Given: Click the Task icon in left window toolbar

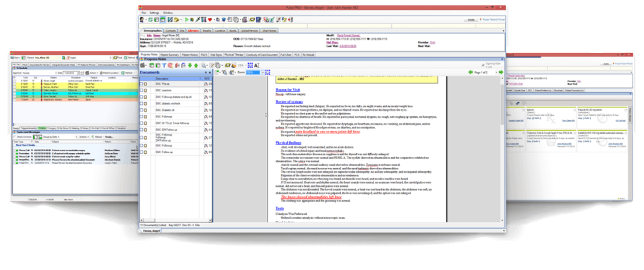Looking at the screenshot, I should 115,58.
